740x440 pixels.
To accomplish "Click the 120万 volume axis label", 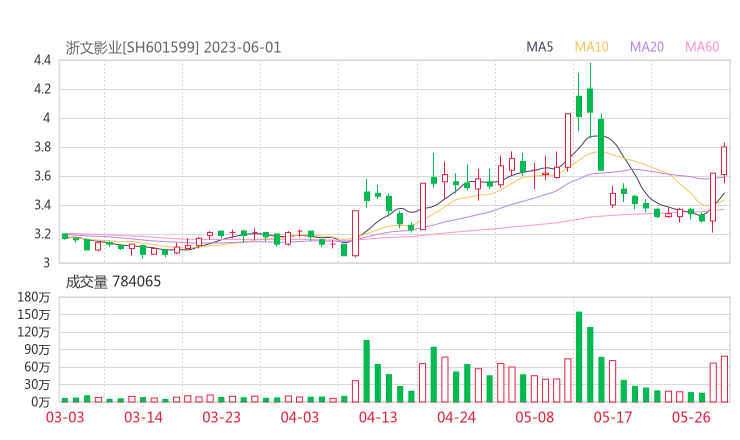I will (34, 332).
